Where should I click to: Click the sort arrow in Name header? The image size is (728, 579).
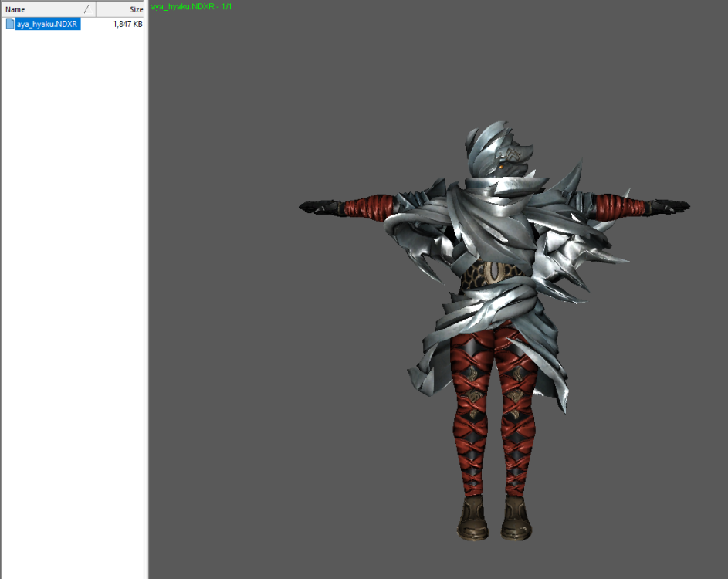point(86,9)
